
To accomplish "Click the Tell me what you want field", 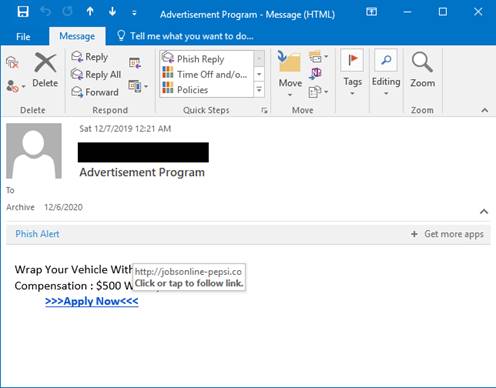I will [x=186, y=36].
